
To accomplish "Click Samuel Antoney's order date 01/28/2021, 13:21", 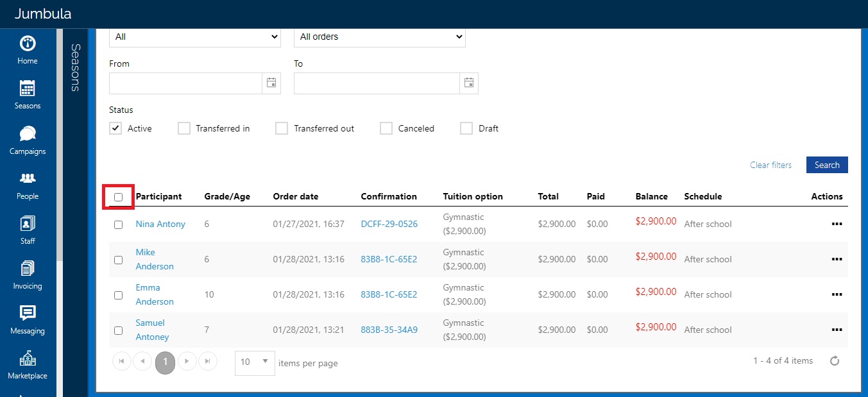I will click(x=309, y=330).
